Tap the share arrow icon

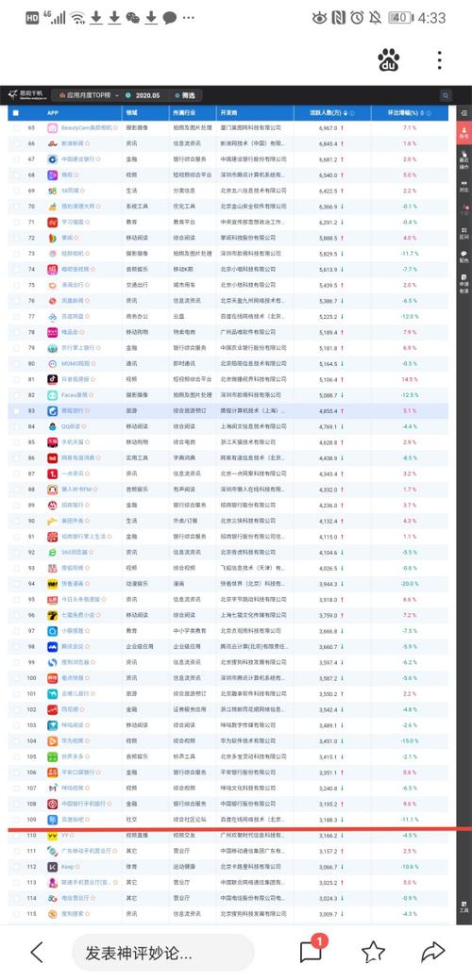[x=432, y=952]
